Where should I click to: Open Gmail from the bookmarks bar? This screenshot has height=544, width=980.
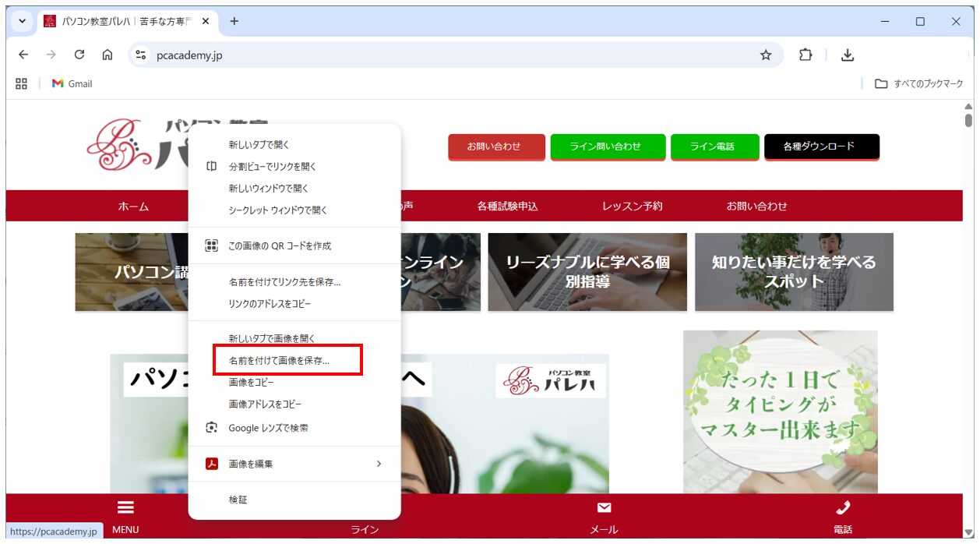click(x=70, y=83)
